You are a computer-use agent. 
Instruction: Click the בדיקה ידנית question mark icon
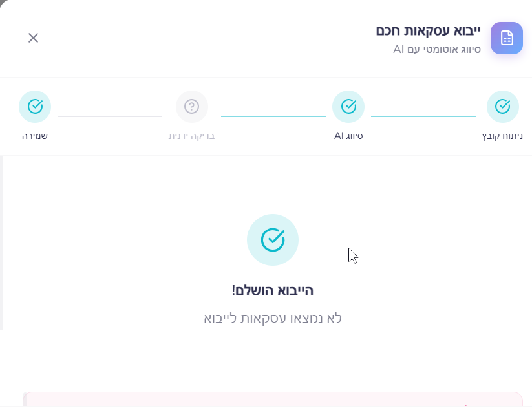pyautogui.click(x=192, y=107)
